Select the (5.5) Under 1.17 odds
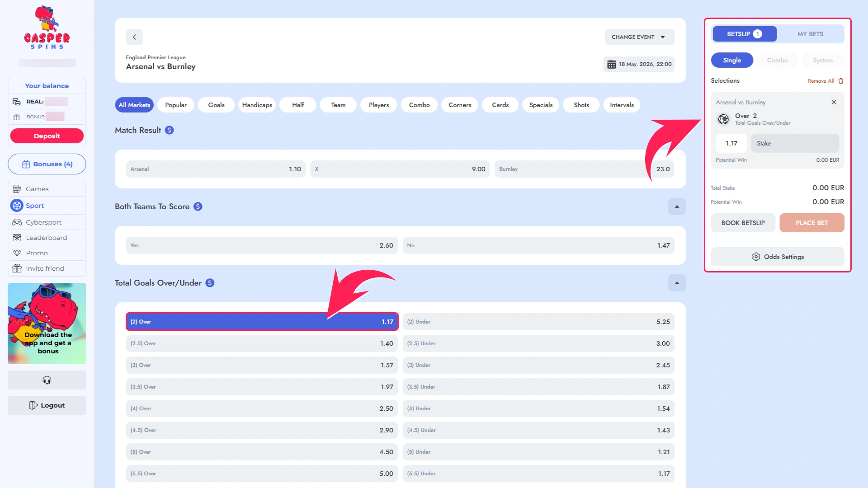The image size is (868, 488). pyautogui.click(x=538, y=474)
